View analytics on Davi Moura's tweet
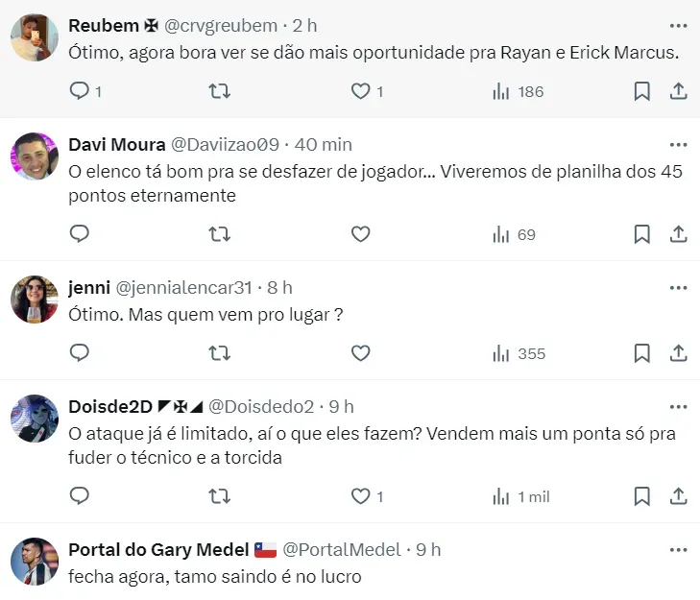This screenshot has height=600, width=700. click(514, 234)
